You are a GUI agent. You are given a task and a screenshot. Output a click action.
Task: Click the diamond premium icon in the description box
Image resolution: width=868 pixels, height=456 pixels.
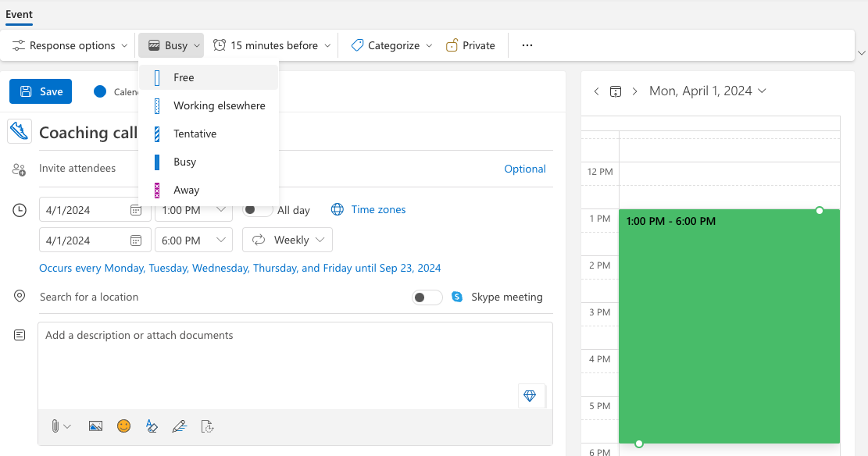coord(530,396)
